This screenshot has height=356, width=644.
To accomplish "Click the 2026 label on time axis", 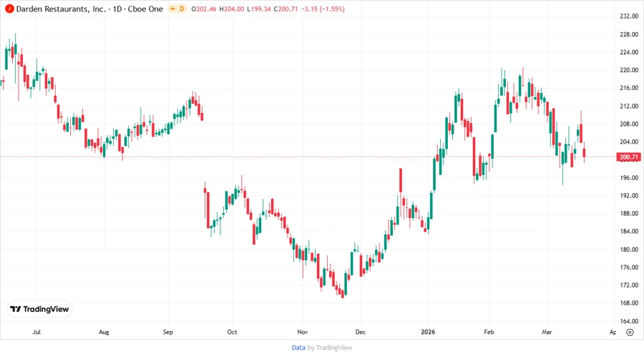I will click(x=429, y=332).
